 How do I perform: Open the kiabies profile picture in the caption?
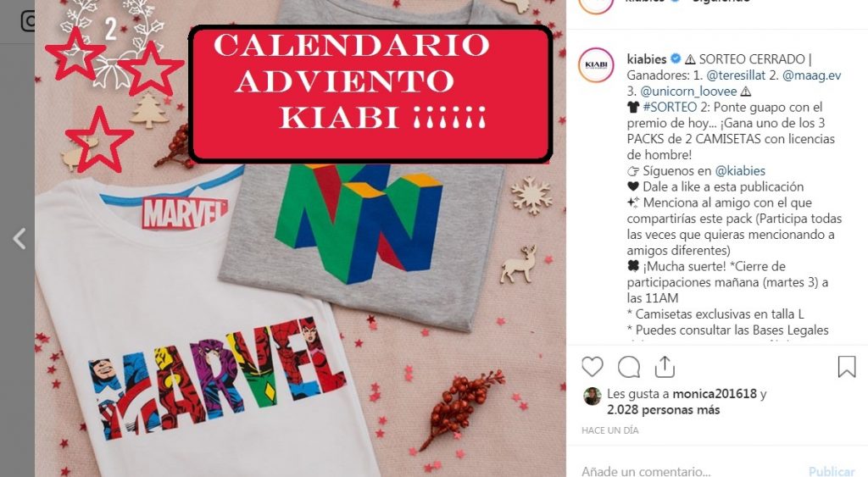596,65
